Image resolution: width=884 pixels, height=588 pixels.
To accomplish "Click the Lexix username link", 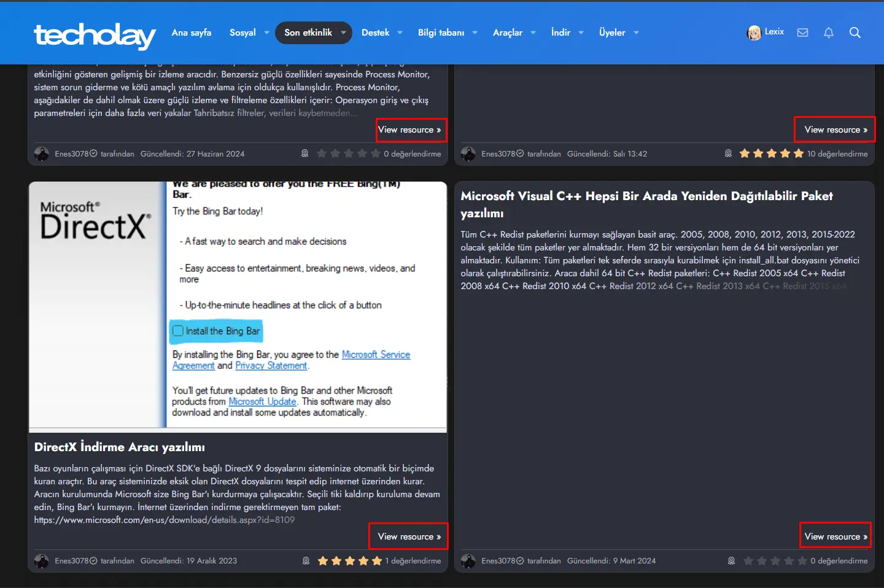I will pos(774,32).
